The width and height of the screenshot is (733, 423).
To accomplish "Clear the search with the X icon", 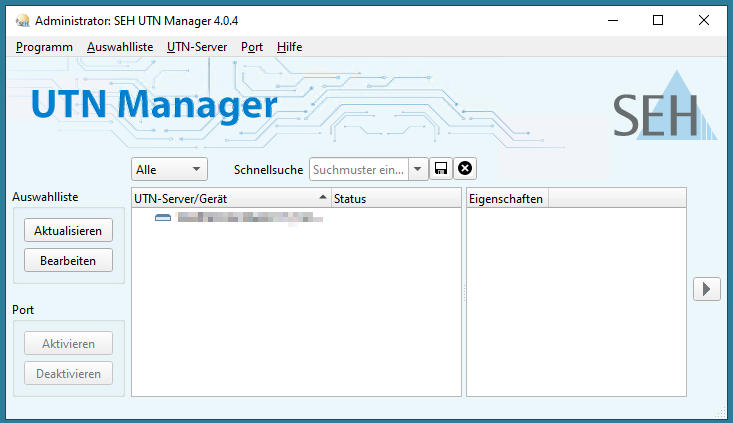I will 465,168.
